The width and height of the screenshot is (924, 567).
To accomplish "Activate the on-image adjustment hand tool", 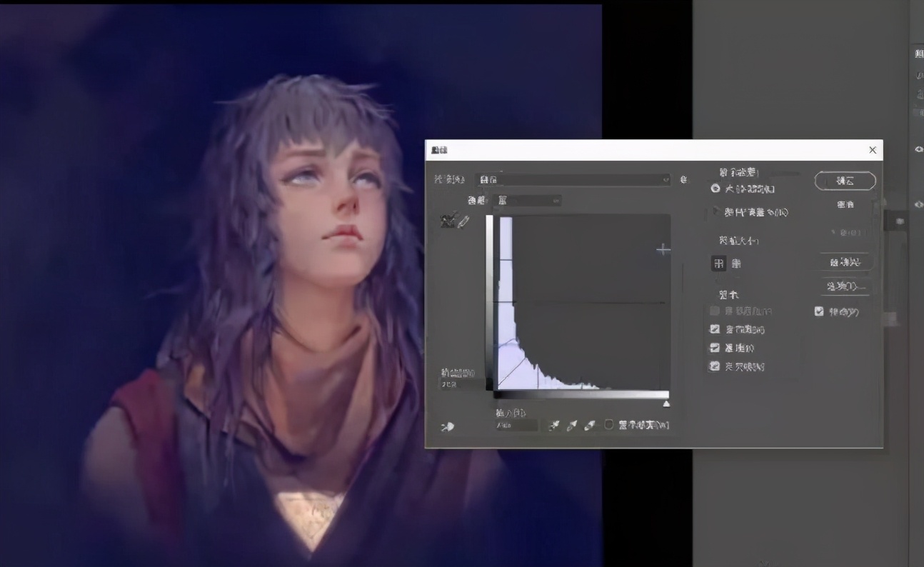I will coord(448,426).
